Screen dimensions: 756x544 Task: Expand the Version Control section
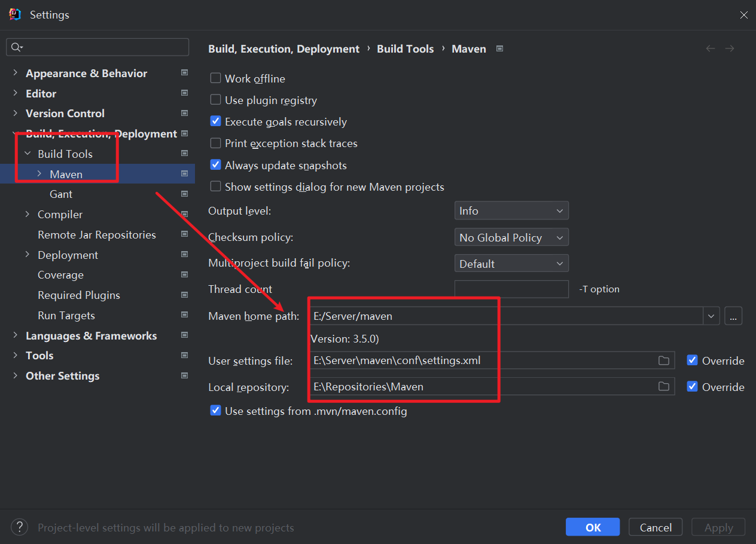click(16, 113)
